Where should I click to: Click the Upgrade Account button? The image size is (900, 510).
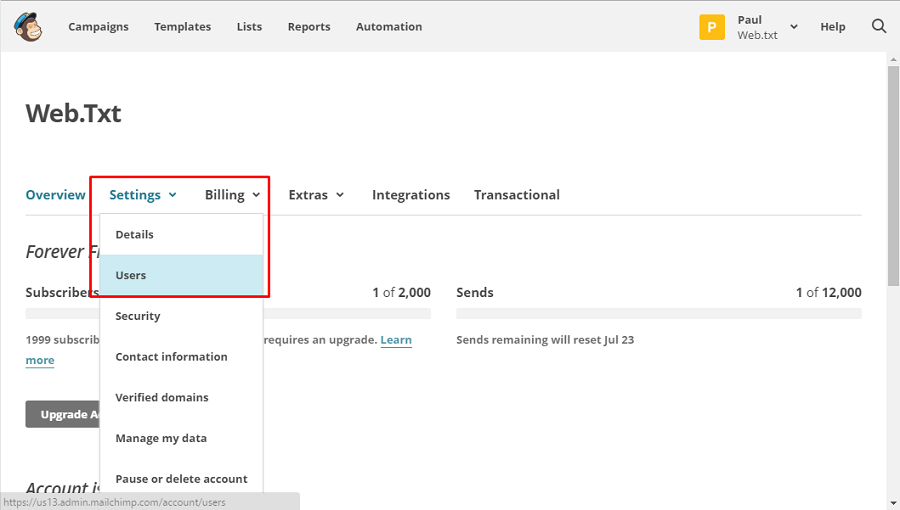pyautogui.click(x=63, y=414)
